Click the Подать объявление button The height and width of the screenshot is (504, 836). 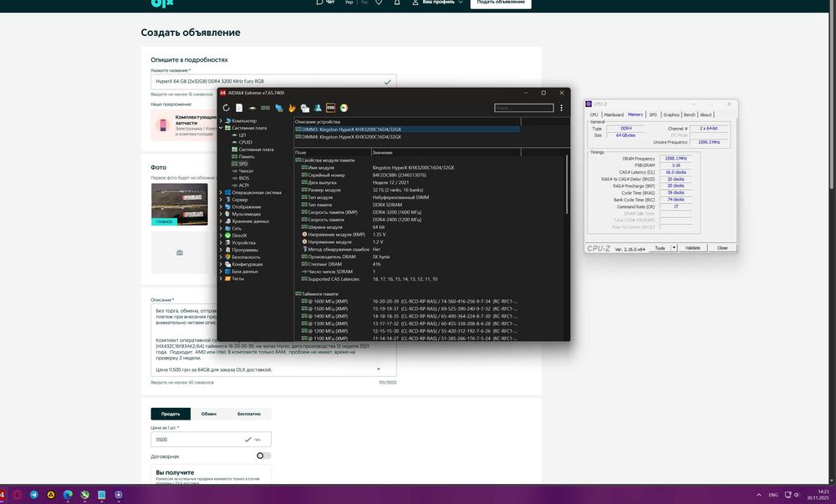tap(501, 3)
